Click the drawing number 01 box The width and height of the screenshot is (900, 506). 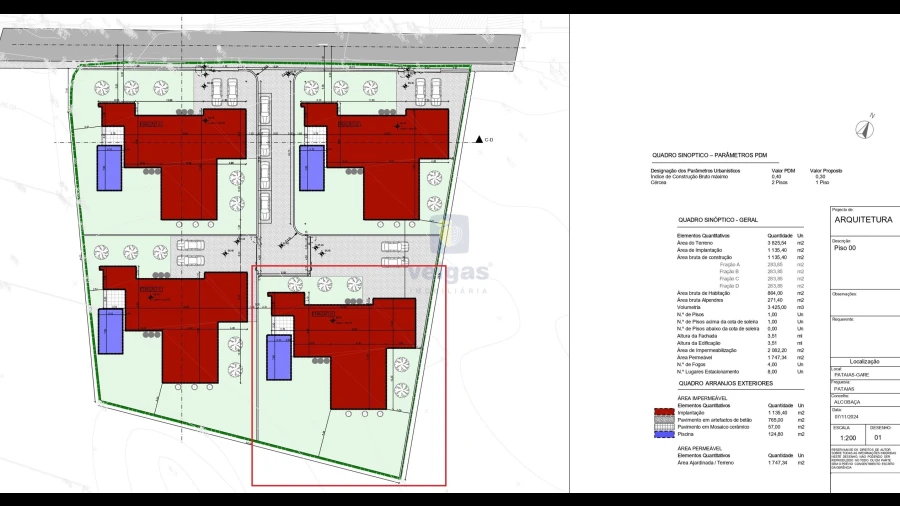[881, 437]
